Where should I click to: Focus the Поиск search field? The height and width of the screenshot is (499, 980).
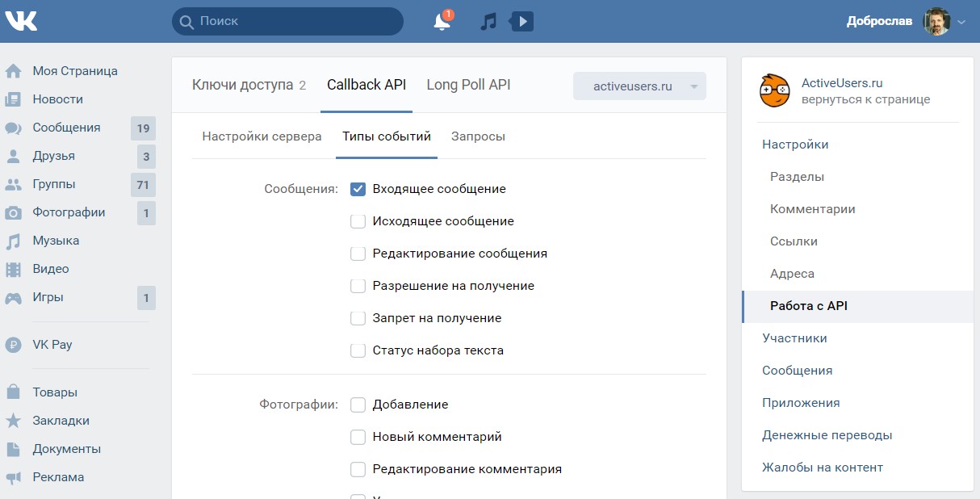coord(287,21)
